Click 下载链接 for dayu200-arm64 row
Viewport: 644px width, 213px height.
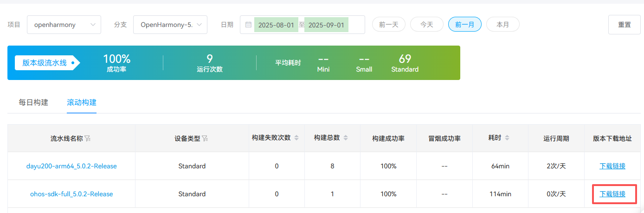tap(612, 166)
